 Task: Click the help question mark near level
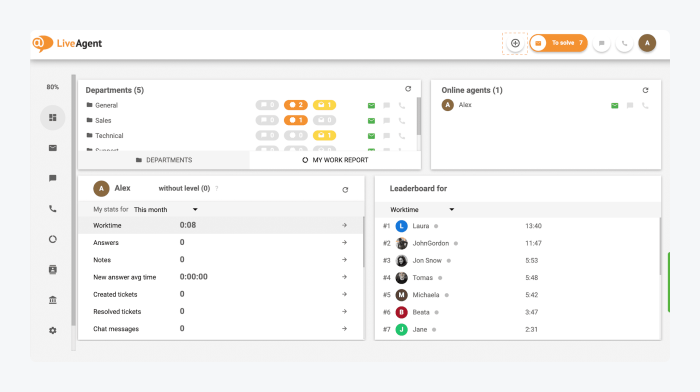tap(217, 188)
